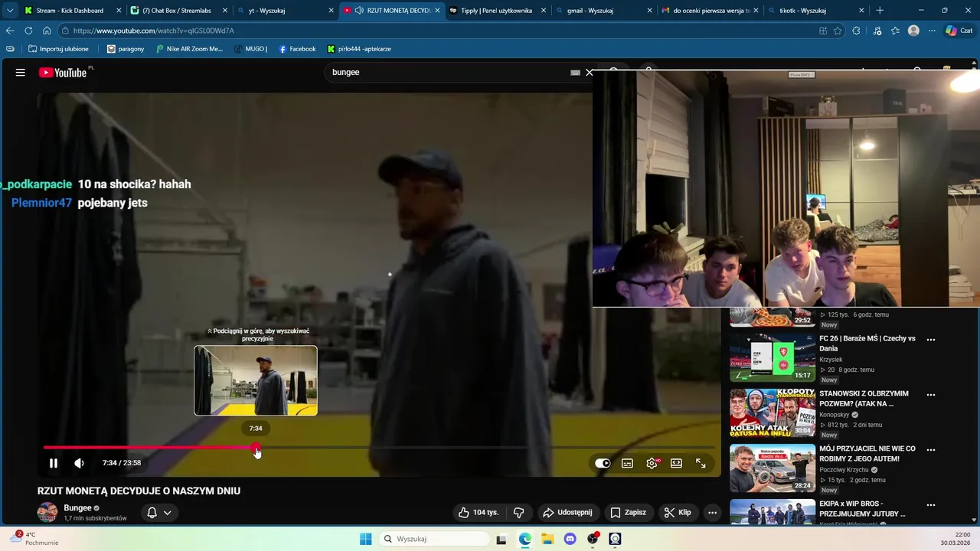The width and height of the screenshot is (980, 551).
Task: Open the player settings gear
Action: pyautogui.click(x=652, y=463)
